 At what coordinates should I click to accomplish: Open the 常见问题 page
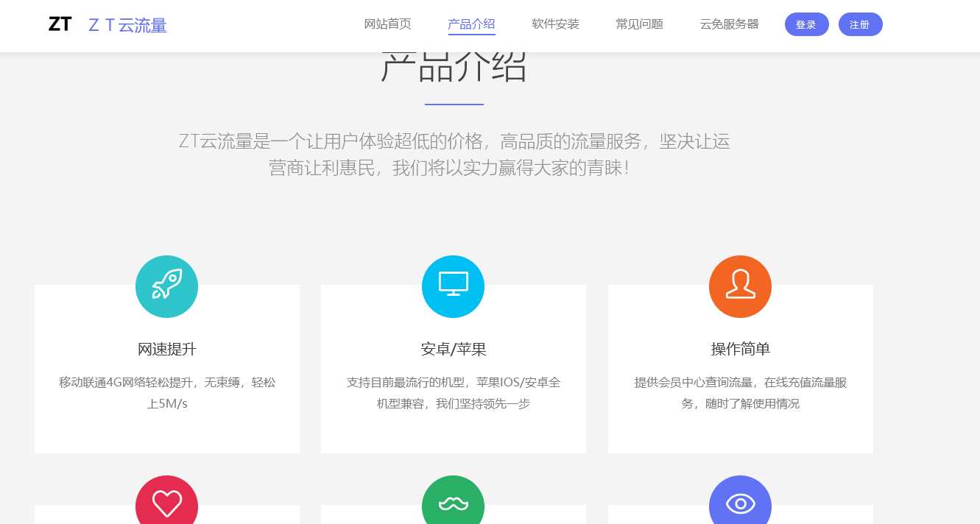(x=639, y=24)
